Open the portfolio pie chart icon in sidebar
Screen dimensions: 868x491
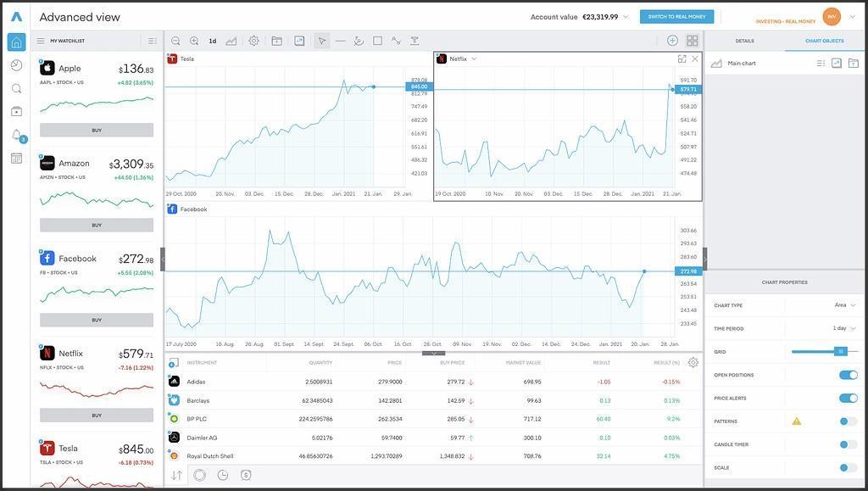coord(17,65)
